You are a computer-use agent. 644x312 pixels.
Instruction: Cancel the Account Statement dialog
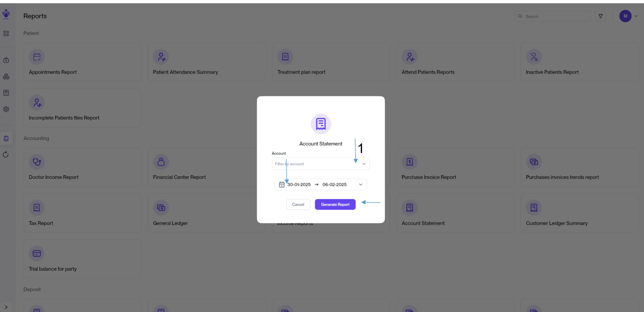tap(298, 205)
